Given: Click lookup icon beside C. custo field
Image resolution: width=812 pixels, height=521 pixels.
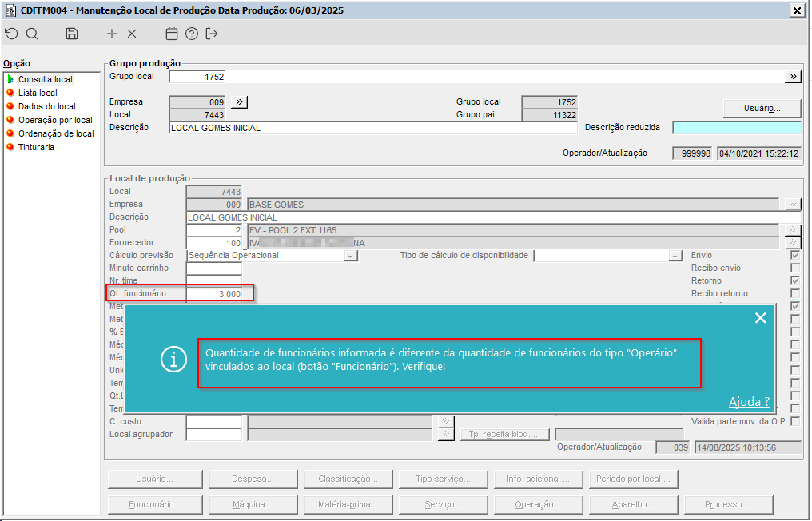Looking at the screenshot, I should click(x=446, y=422).
